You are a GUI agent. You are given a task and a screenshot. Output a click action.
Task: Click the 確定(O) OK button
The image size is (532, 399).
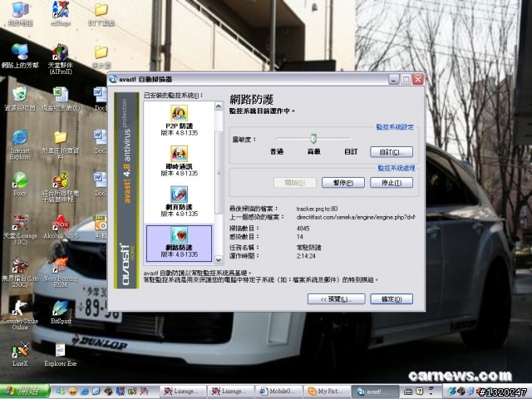(x=392, y=299)
